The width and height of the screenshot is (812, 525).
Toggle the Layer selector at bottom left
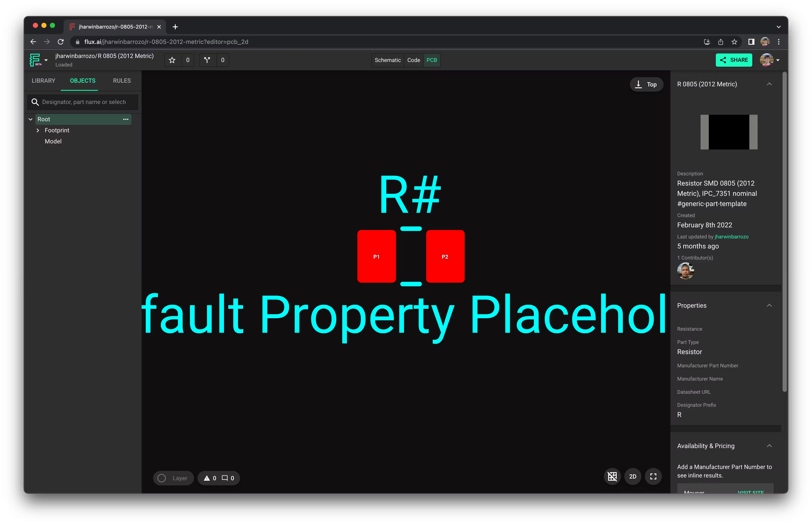(x=173, y=478)
